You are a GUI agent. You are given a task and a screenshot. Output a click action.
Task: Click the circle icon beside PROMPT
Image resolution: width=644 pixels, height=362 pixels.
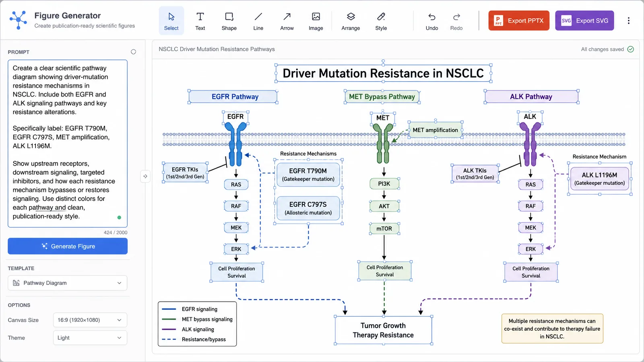pyautogui.click(x=133, y=52)
